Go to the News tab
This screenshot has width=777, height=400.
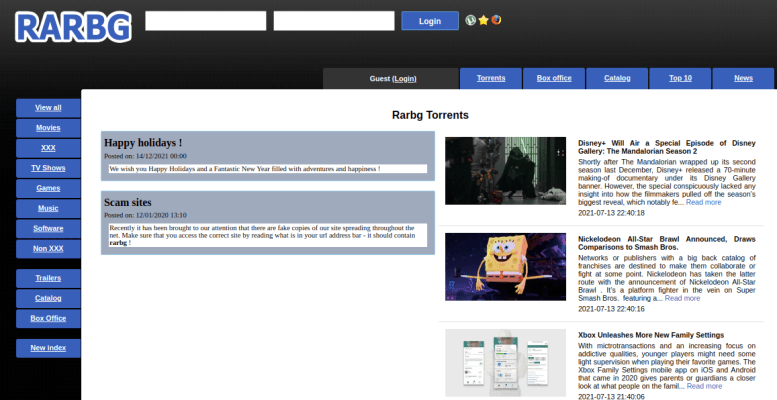pos(743,78)
